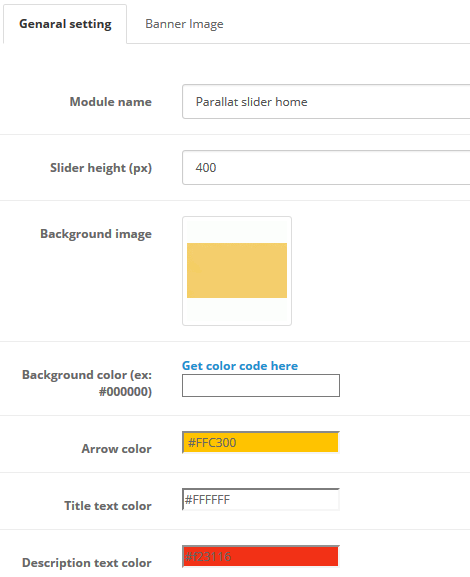This screenshot has width=470, height=577.
Task: Click the Background color (ex: #000000) label
Action: pyautogui.click(x=87, y=383)
